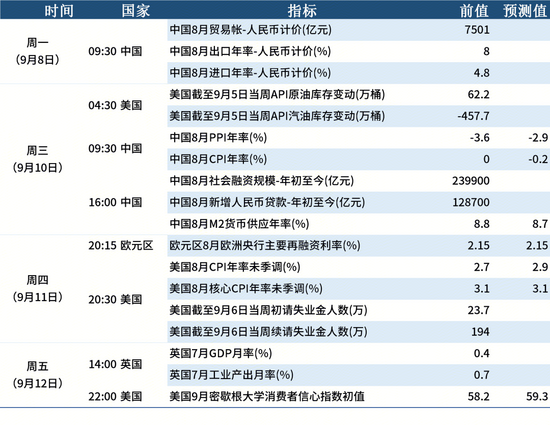Image resolution: width=550 pixels, height=425 pixels.
Task: Click the previous value 128700
Action: pyautogui.click(x=471, y=202)
